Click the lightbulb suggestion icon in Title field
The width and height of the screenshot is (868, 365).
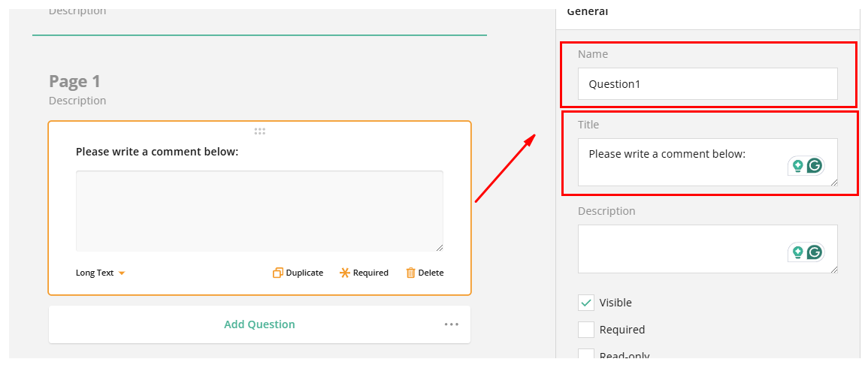click(x=797, y=165)
